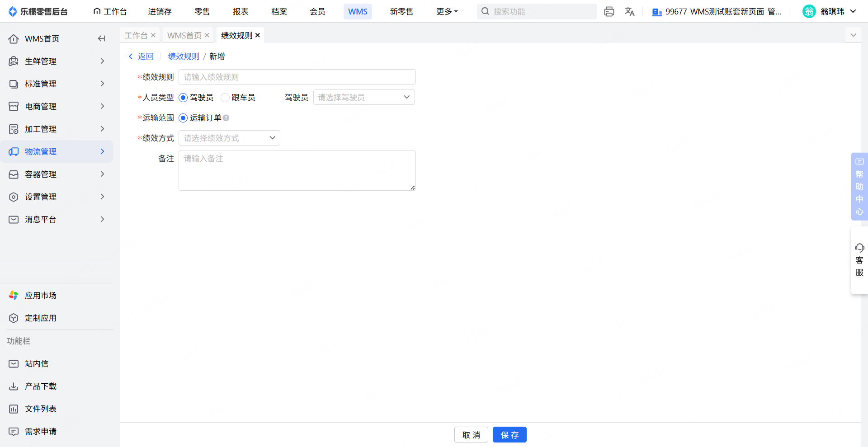Click the user avatar icon

[x=809, y=11]
